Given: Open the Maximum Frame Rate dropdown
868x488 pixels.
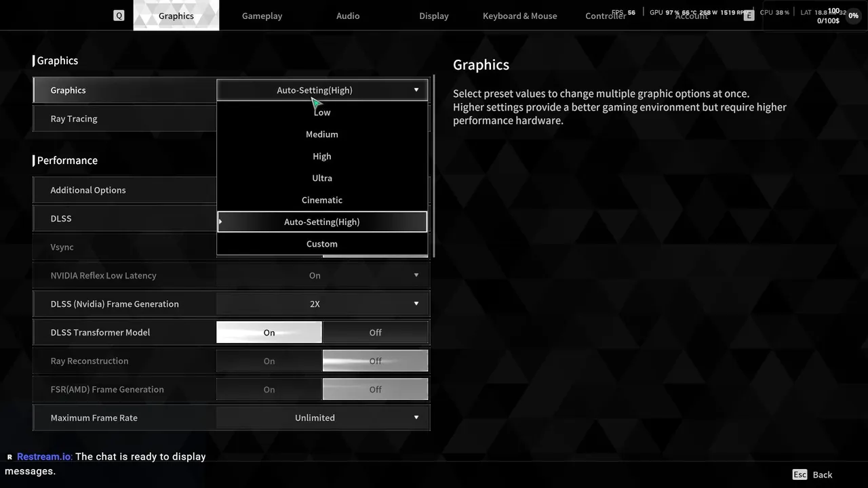Looking at the screenshot, I should pos(322,418).
